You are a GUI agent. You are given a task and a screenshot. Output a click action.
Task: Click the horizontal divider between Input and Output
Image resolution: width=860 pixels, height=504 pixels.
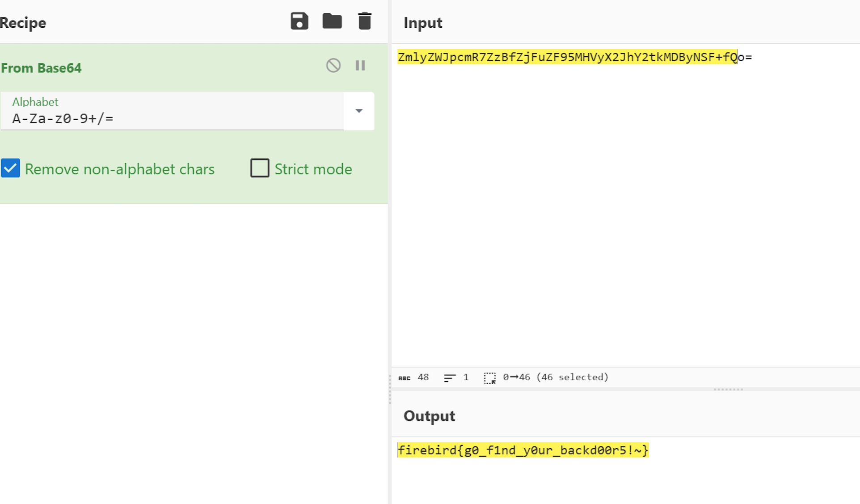point(728,390)
